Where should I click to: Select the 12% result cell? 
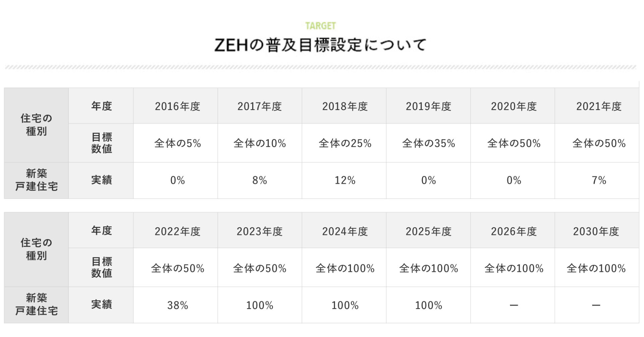click(345, 181)
